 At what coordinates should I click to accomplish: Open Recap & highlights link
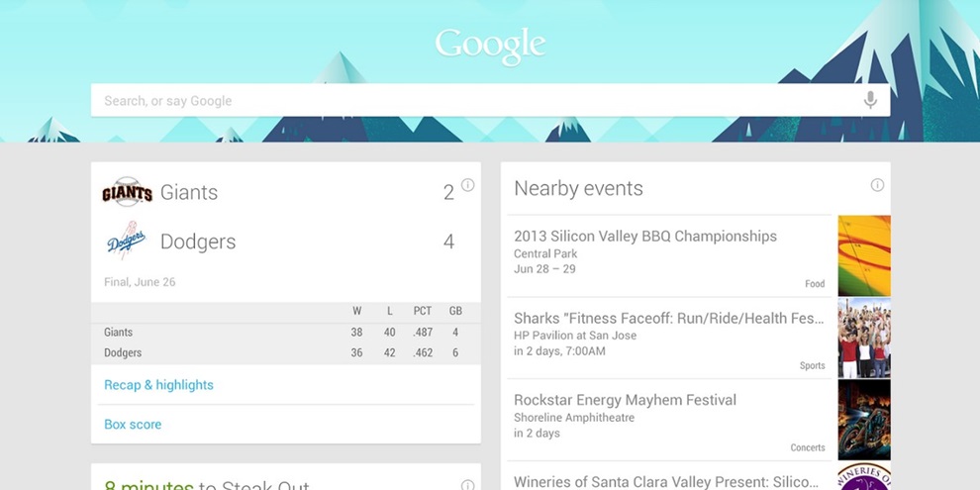(158, 385)
